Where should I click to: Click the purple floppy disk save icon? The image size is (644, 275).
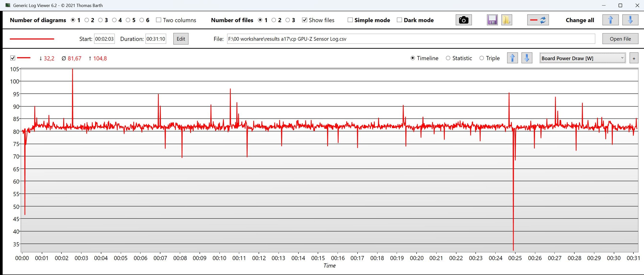click(x=492, y=20)
